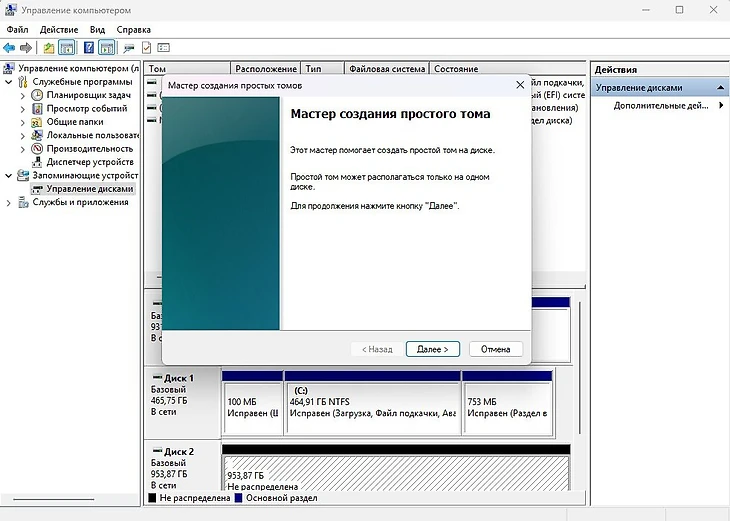
Task: Sort by the Тип column header
Action: pyautogui.click(x=323, y=68)
